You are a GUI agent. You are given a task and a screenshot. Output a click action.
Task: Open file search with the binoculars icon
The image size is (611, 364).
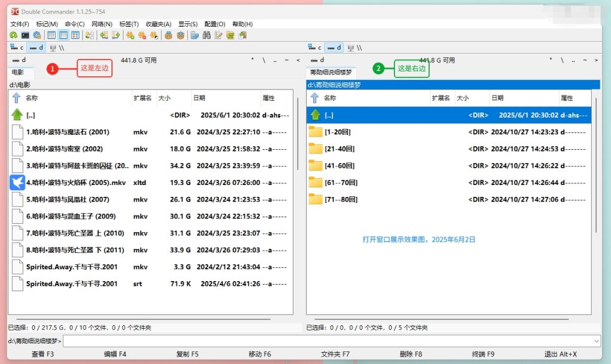tap(206, 35)
